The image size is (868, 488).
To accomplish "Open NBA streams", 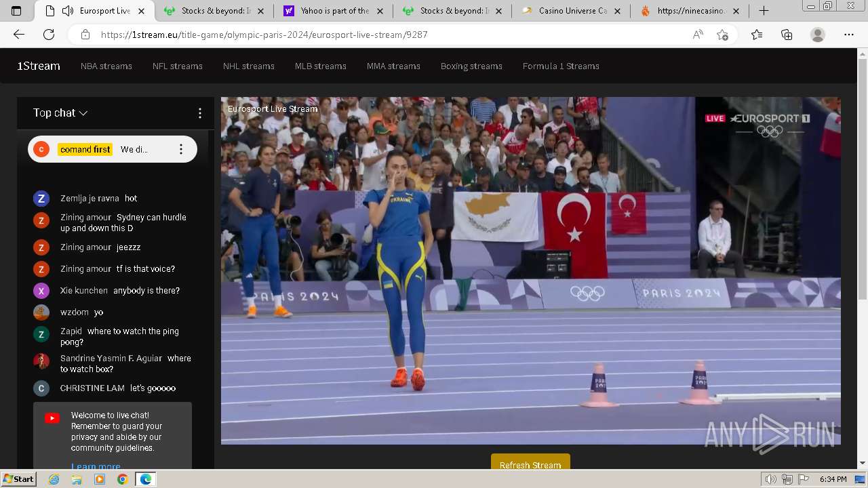I will coord(106,66).
